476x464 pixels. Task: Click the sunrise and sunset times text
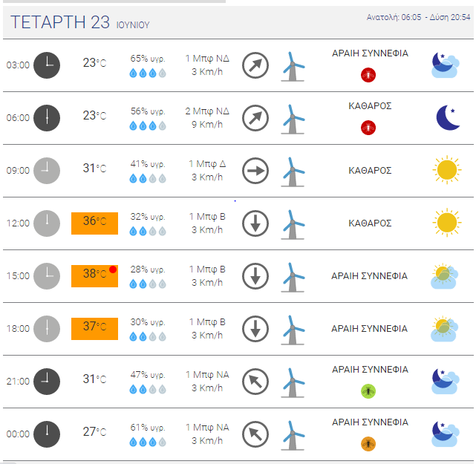418,17
